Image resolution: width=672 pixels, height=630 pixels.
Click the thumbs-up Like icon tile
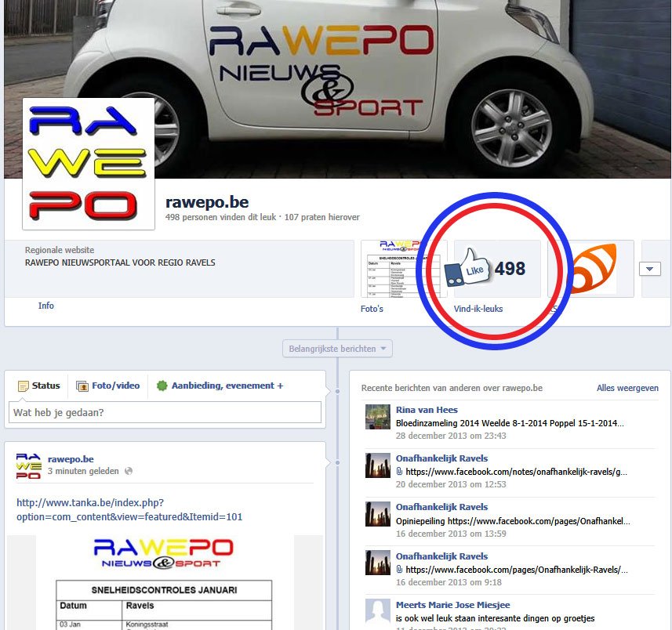497,269
